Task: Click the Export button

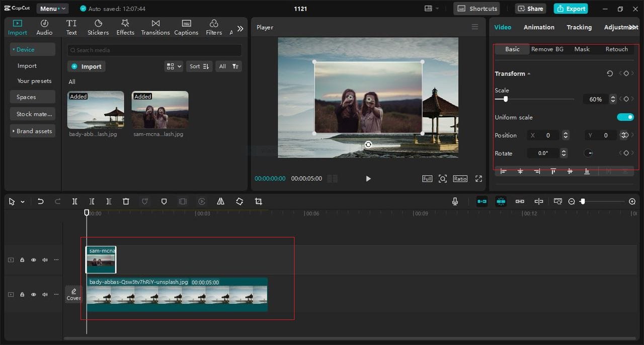Action: click(571, 9)
